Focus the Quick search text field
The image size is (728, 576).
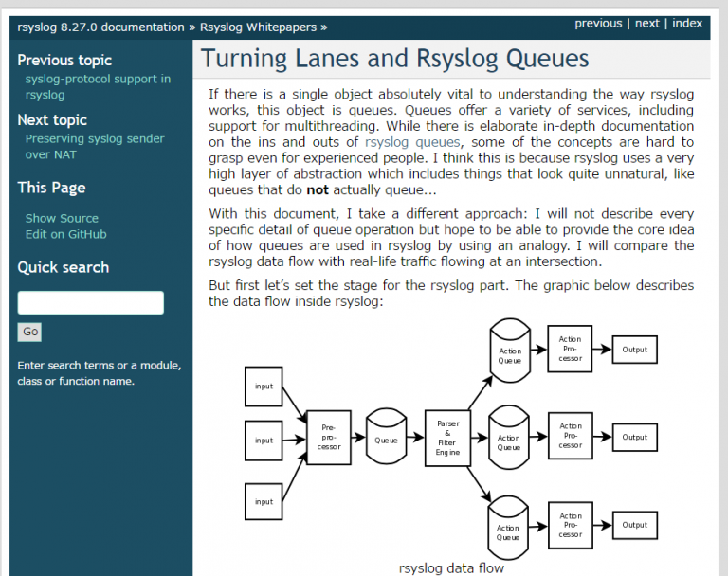(x=90, y=303)
